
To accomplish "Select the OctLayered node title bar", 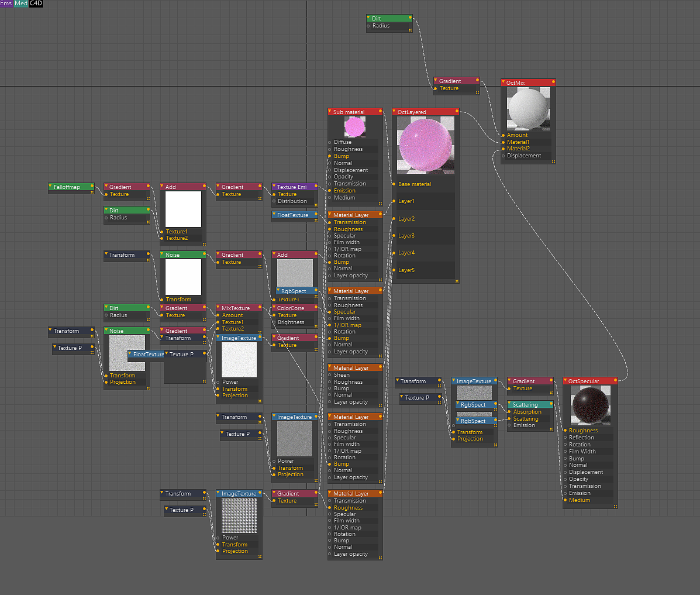I will [426, 112].
